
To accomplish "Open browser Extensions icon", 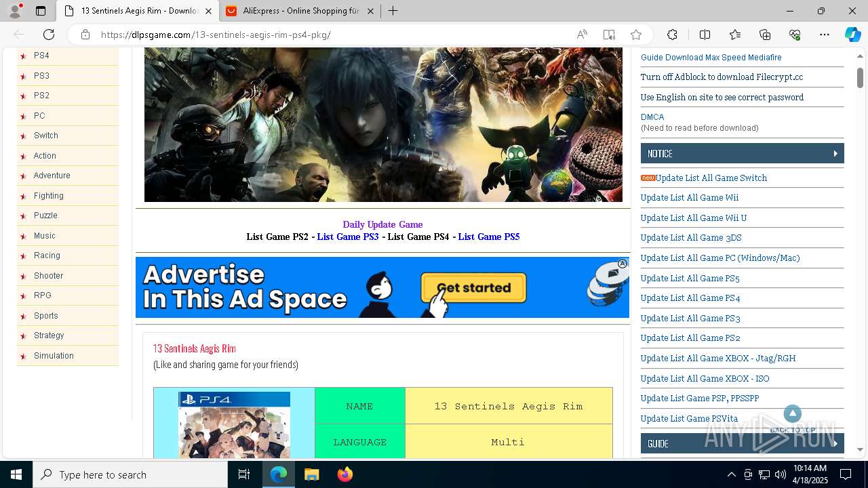I will (672, 35).
